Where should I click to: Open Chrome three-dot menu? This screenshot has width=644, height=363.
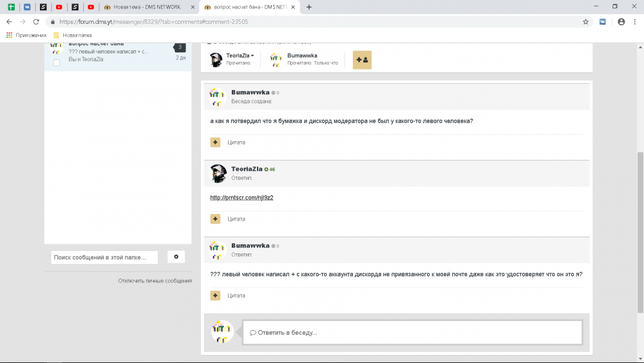634,21
